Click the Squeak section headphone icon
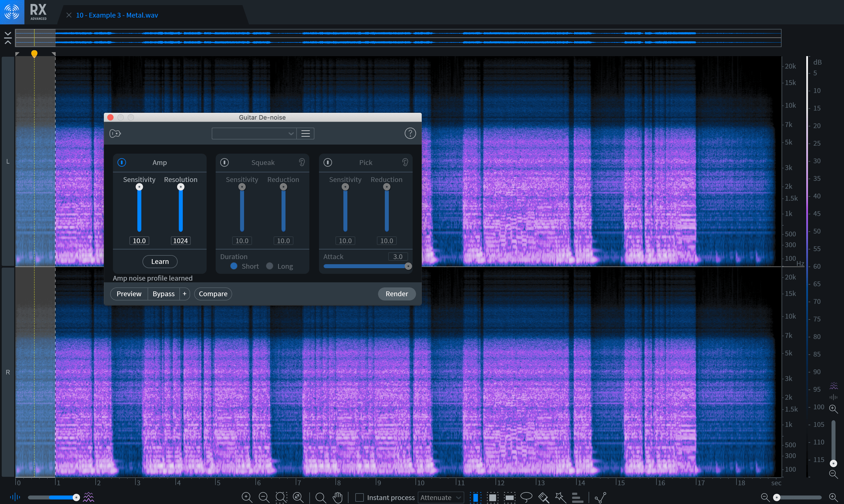The width and height of the screenshot is (844, 504). tap(302, 162)
